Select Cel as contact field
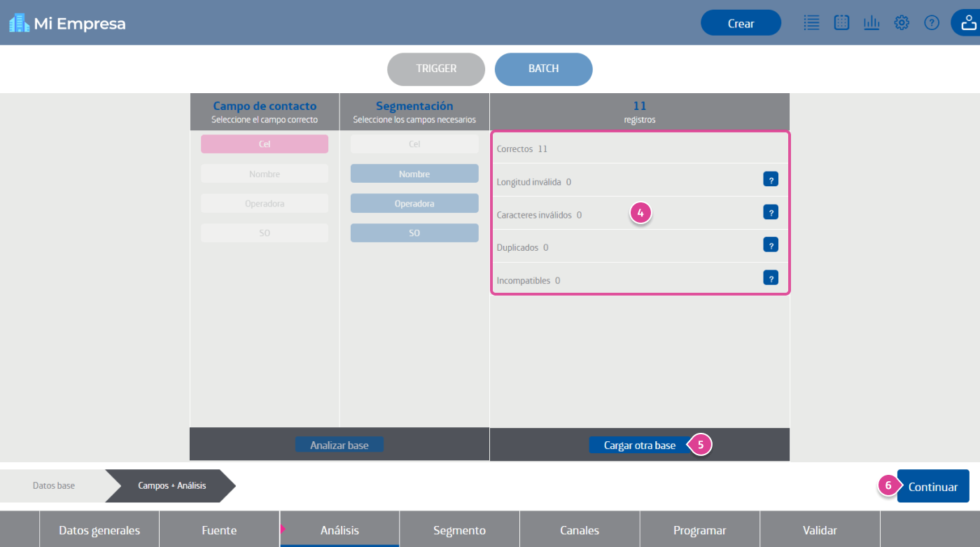Screen dimensions: 980x547 click(x=265, y=144)
